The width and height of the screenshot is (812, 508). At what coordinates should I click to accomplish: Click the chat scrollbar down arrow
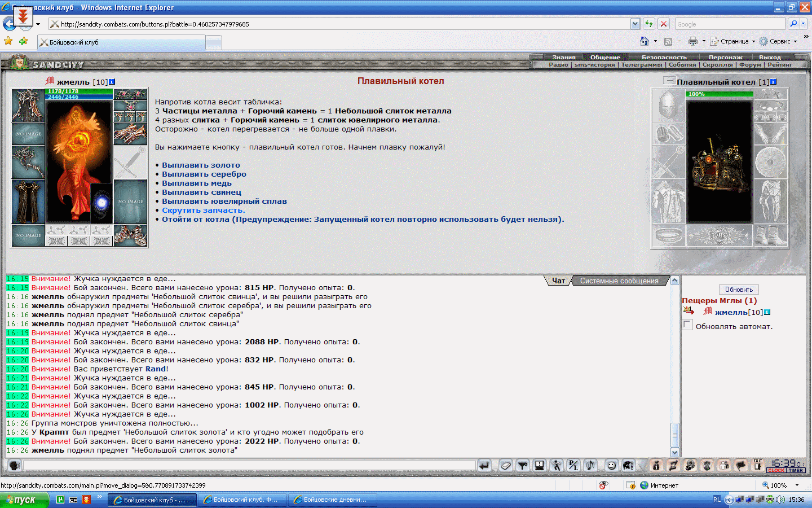click(x=675, y=452)
